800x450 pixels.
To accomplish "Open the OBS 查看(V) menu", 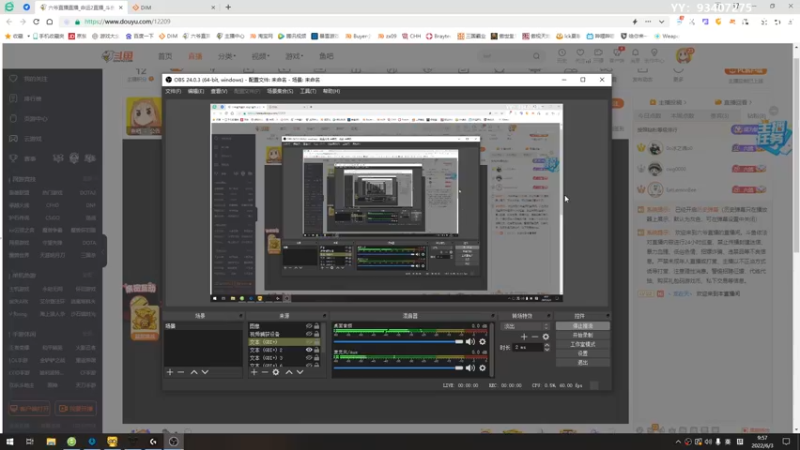I will (218, 91).
